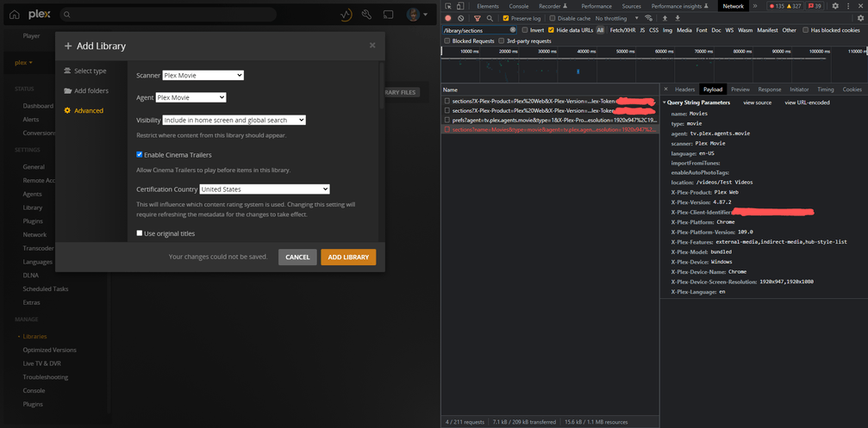Select the Fetch/XHR filter type
The height and width of the screenshot is (428, 868).
point(622,30)
